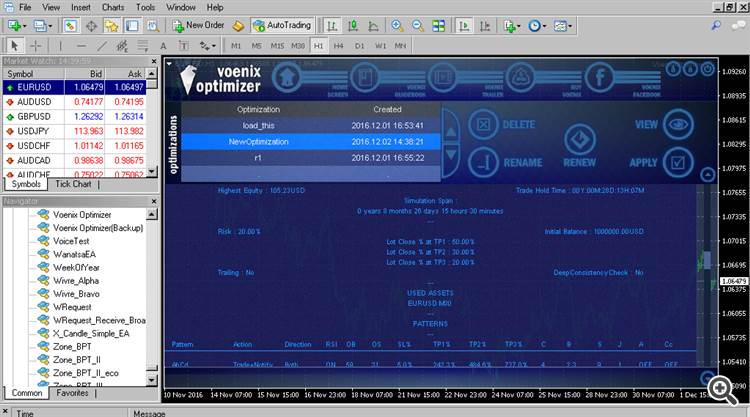Toggle the AutoTrading button
Screen dimensions: 750x417
(x=283, y=25)
